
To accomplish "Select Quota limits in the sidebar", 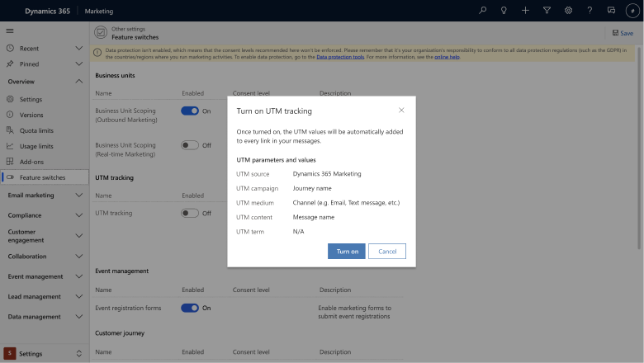I will coord(36,130).
